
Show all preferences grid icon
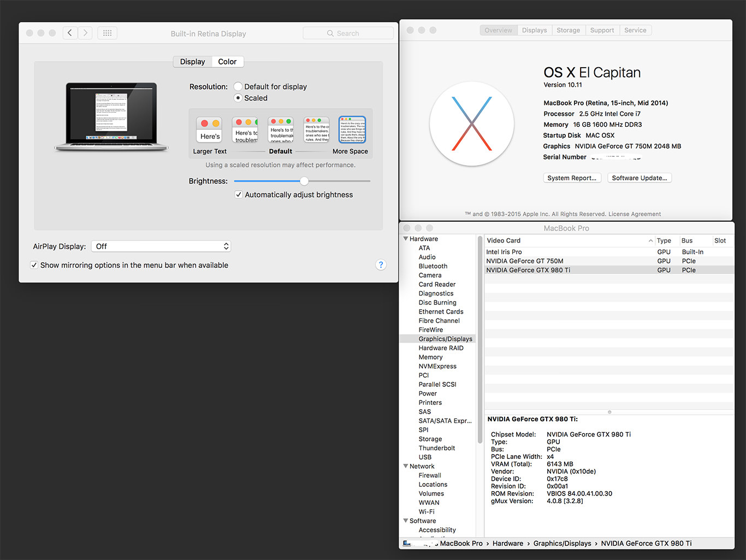click(x=107, y=33)
